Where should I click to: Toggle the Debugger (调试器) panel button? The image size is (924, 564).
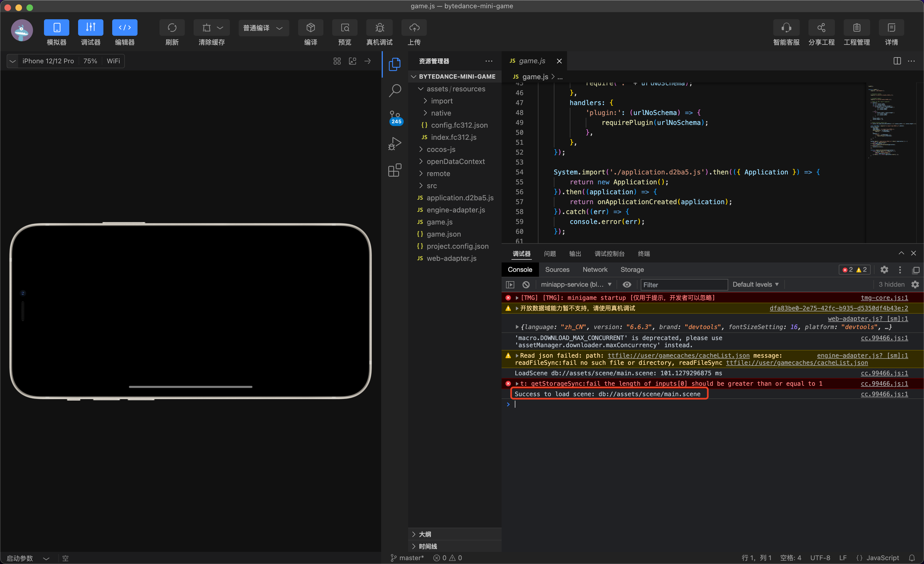click(90, 28)
